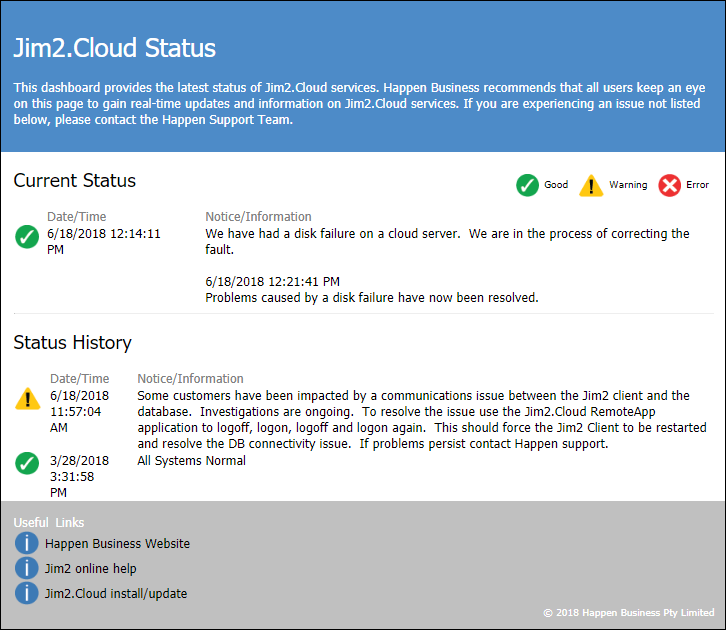Click the 2018 Happen Business Pty Limited copyright
Image resolution: width=726 pixels, height=630 pixels.
(x=629, y=613)
